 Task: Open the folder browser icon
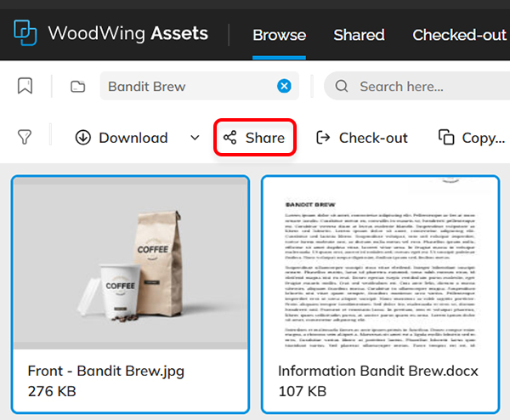click(77, 87)
